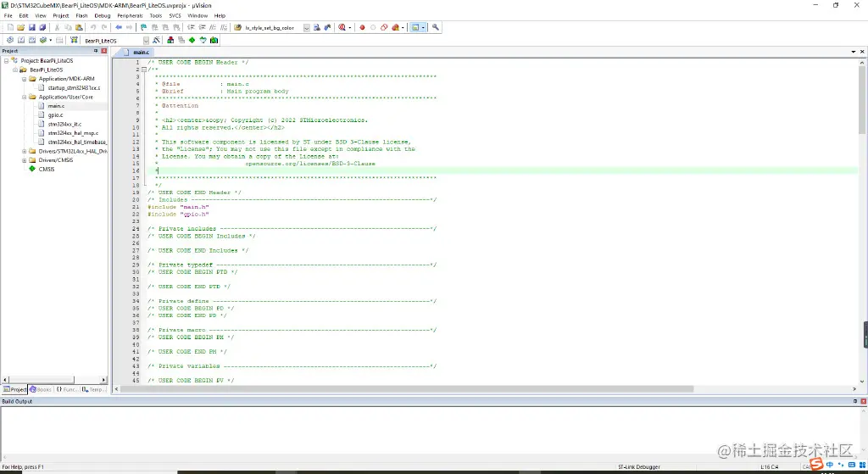Pin the Project panel with the pushpin icon

(x=95, y=50)
